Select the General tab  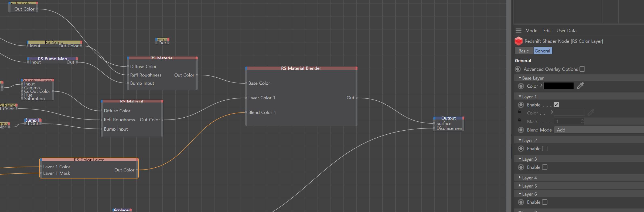[x=542, y=51]
